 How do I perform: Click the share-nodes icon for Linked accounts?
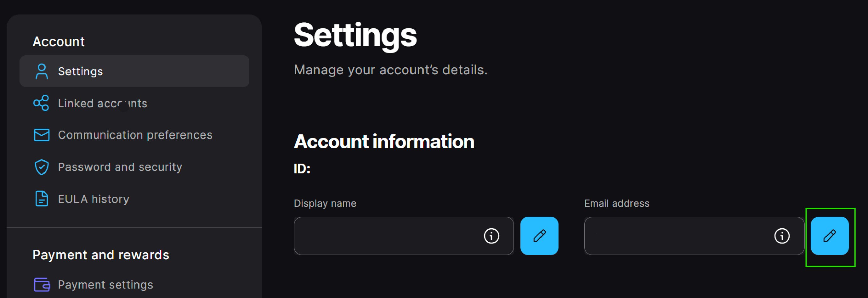pyautogui.click(x=41, y=103)
